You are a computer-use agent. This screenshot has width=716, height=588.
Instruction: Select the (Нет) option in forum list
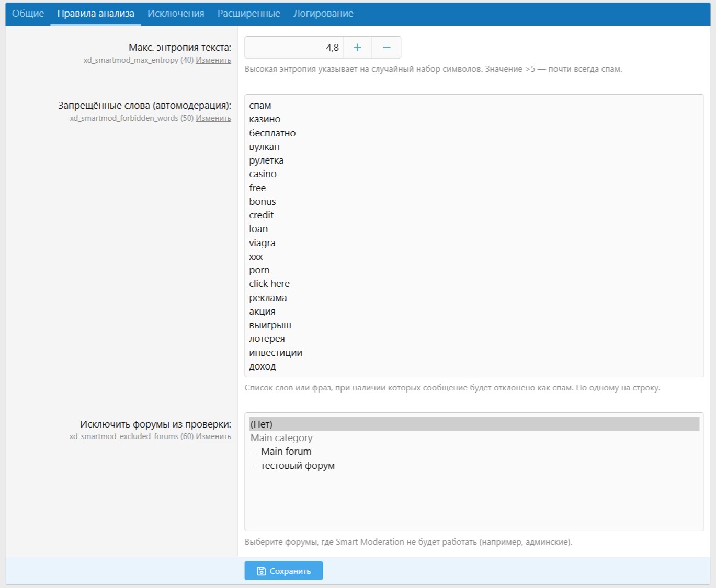click(x=262, y=424)
